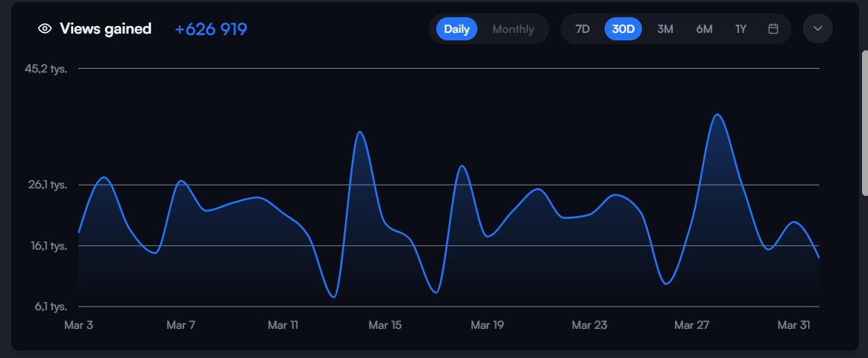Image resolution: width=868 pixels, height=358 pixels.
Task: Click the 6,1 tys. axis label
Action: tap(51, 306)
